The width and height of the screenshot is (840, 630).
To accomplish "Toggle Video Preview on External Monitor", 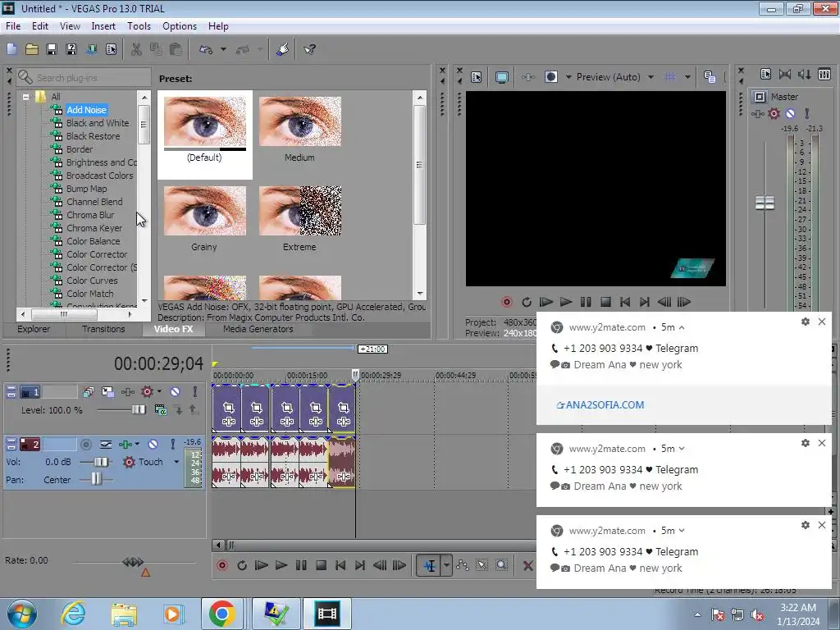I will (501, 77).
